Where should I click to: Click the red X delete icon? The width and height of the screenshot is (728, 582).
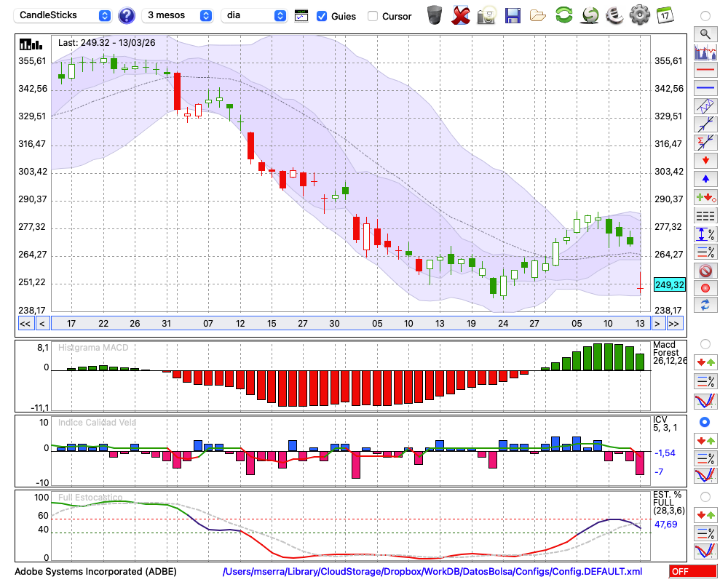(x=461, y=15)
